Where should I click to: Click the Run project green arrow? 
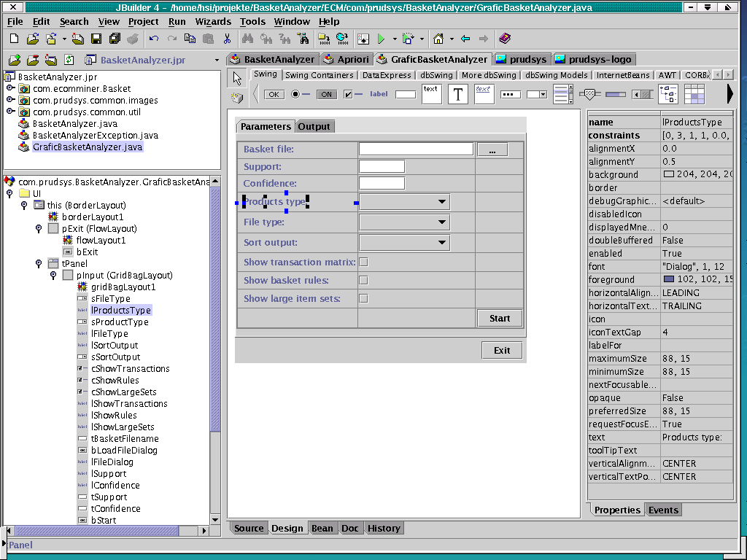(381, 39)
